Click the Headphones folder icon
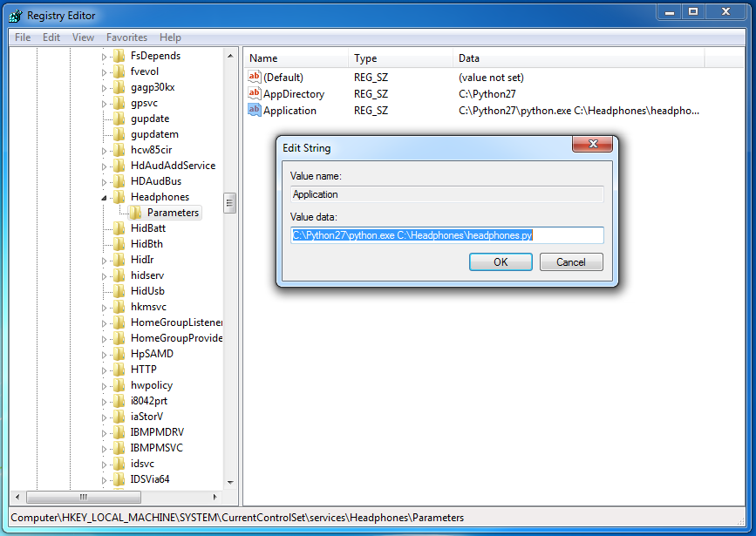This screenshot has width=756, height=536. [x=119, y=197]
